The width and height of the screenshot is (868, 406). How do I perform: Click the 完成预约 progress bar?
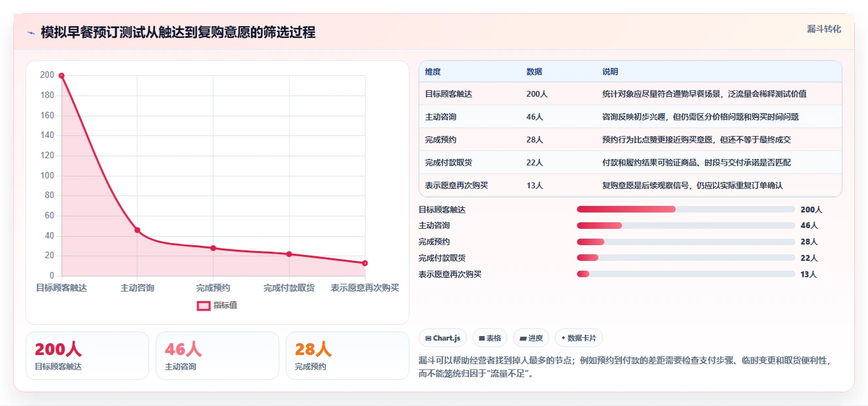(x=686, y=242)
